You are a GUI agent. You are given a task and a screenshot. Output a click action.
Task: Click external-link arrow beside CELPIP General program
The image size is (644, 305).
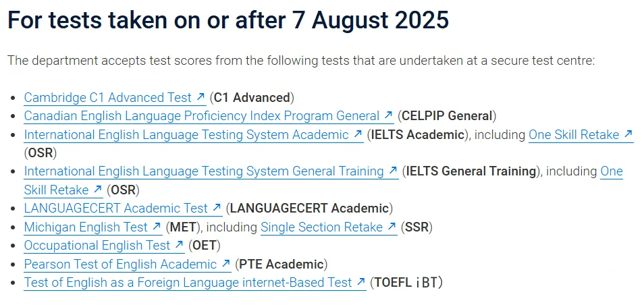point(388,116)
